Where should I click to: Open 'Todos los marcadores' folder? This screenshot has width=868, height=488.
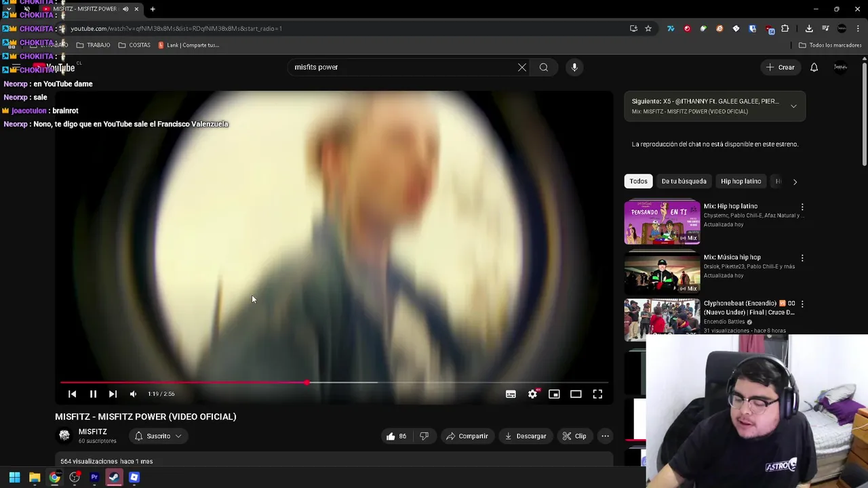[830, 45]
